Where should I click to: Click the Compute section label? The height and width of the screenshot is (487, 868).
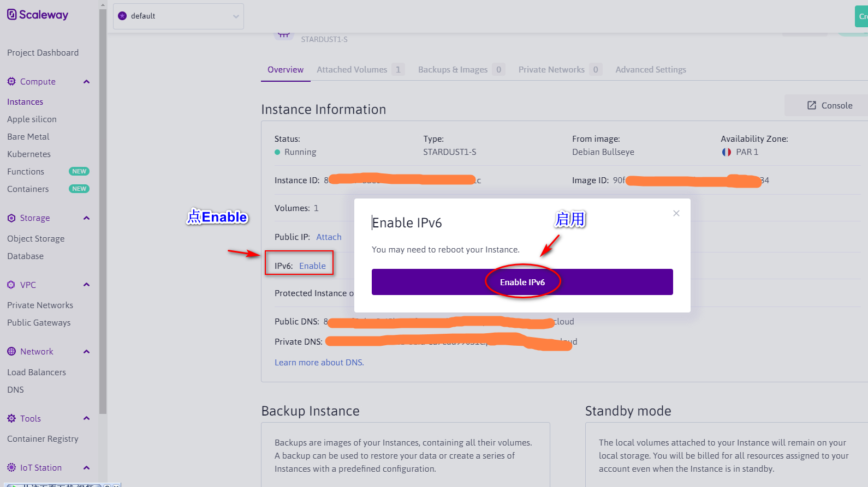[x=38, y=81]
